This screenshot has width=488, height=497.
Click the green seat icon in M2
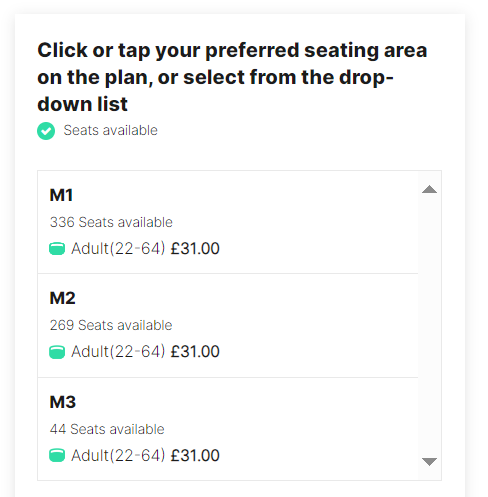[57, 352]
